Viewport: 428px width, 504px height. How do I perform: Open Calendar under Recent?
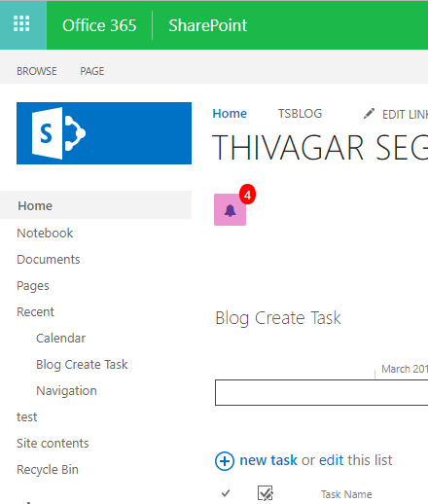[60, 339]
